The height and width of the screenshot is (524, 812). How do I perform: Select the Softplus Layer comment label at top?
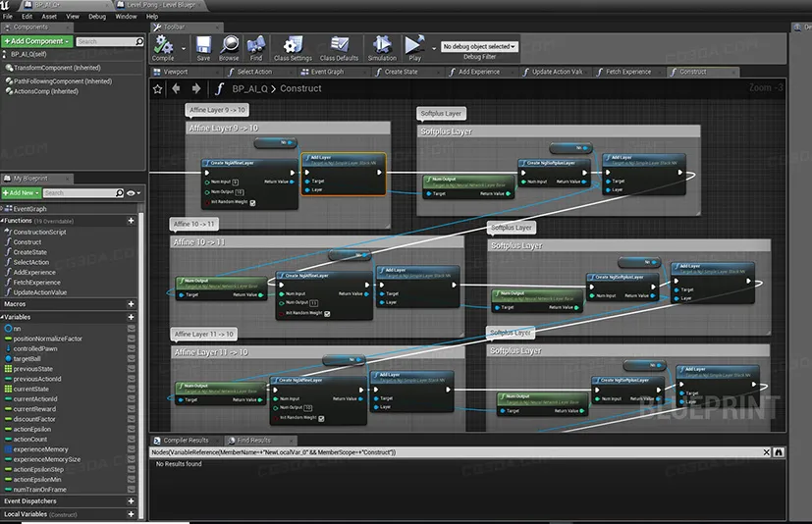[x=441, y=113]
